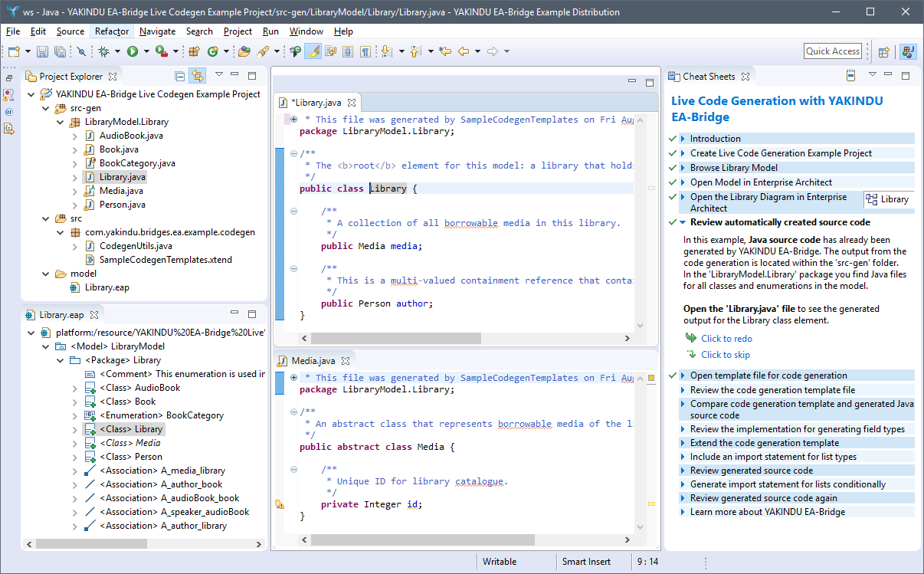
Task: Open the Window menu
Action: 306,31
